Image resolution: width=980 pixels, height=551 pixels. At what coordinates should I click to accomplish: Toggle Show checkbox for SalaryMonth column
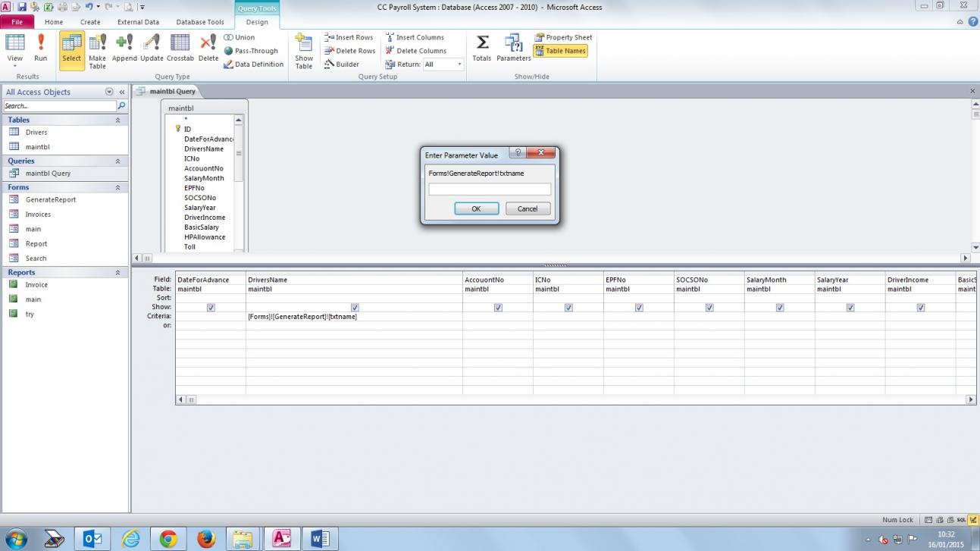(780, 308)
